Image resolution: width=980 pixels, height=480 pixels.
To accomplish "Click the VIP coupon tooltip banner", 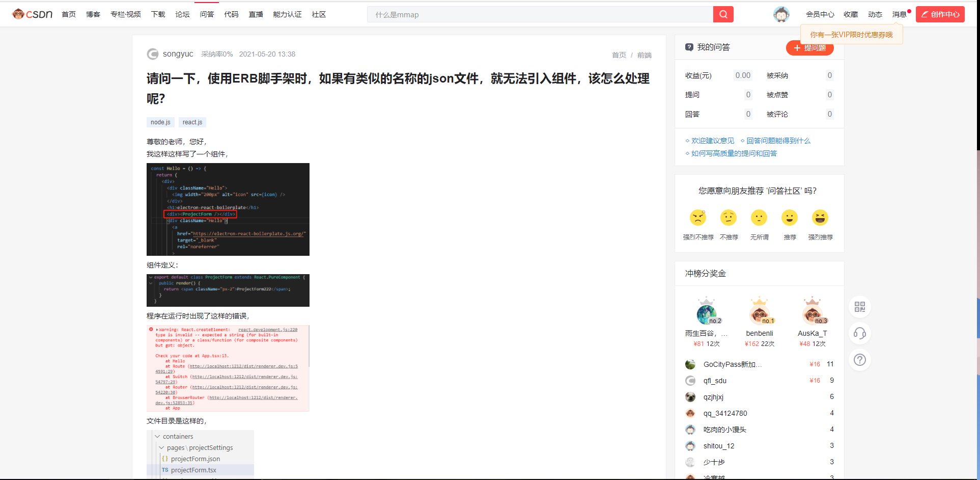I will pos(852,35).
